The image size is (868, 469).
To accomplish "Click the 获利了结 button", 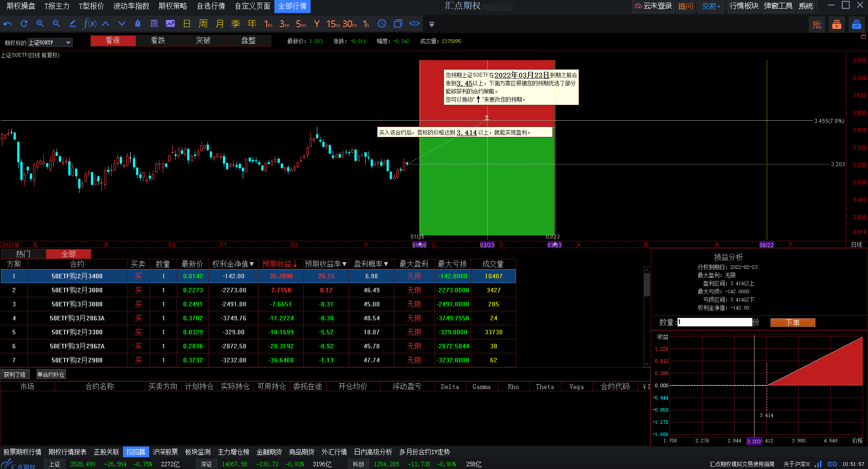I will tap(15, 375).
